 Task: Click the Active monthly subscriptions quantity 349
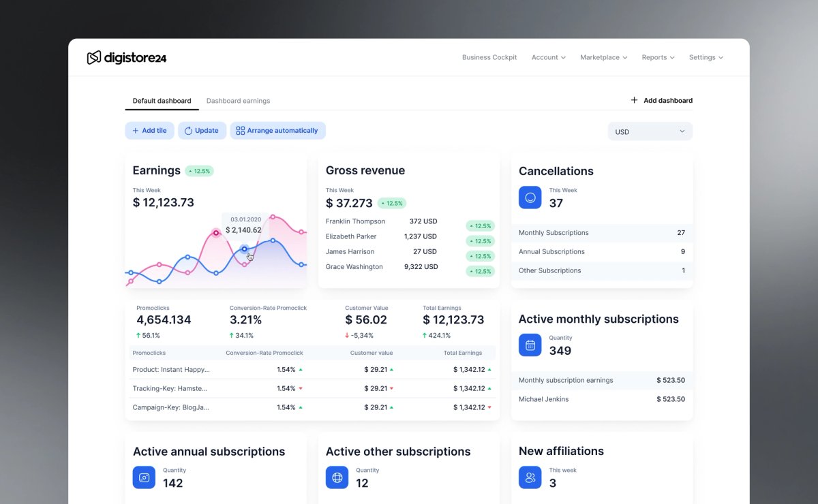560,351
